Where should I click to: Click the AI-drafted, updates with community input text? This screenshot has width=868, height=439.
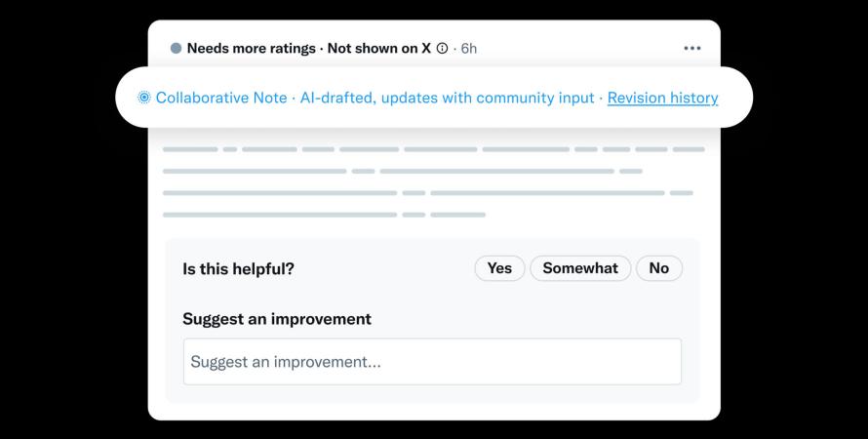pyautogui.click(x=446, y=98)
